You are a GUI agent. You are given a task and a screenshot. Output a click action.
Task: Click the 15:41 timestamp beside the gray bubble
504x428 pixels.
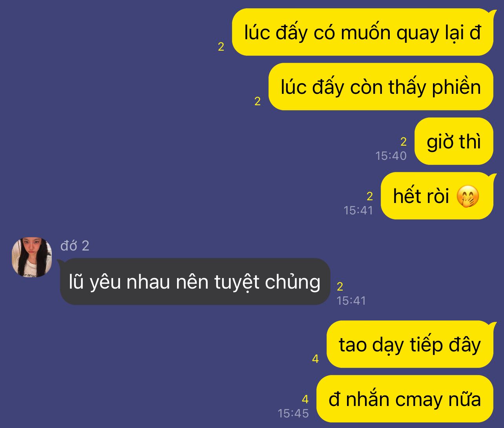[351, 301]
